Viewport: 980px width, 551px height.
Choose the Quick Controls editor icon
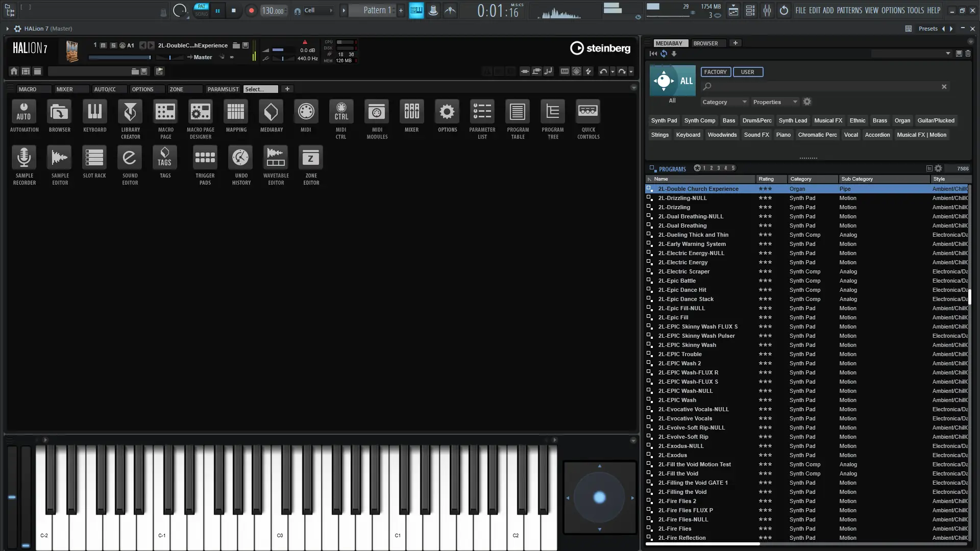tap(588, 112)
